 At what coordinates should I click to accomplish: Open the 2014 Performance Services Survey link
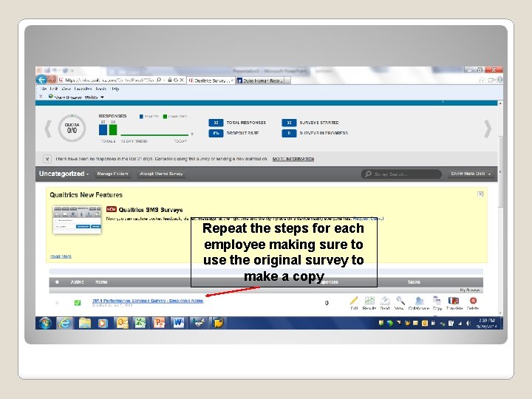point(148,301)
